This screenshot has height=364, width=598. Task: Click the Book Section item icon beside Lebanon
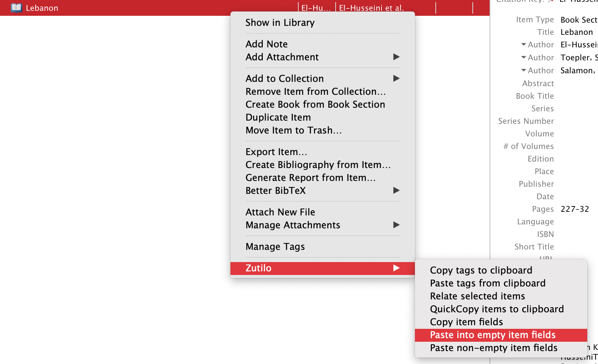click(16, 7)
